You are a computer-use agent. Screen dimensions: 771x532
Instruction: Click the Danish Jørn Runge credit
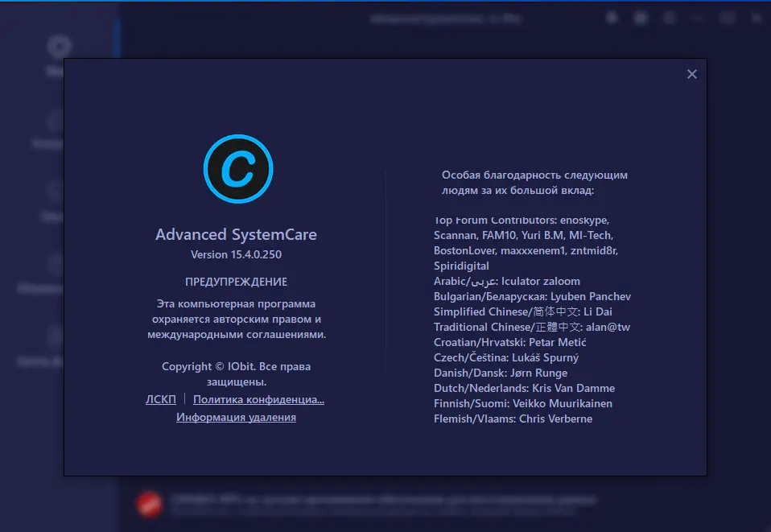[501, 373]
